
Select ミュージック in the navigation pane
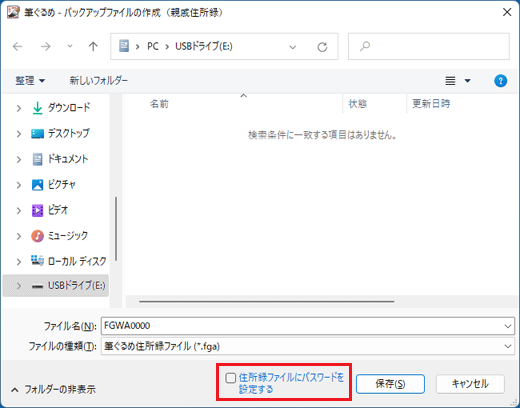[x=68, y=236]
